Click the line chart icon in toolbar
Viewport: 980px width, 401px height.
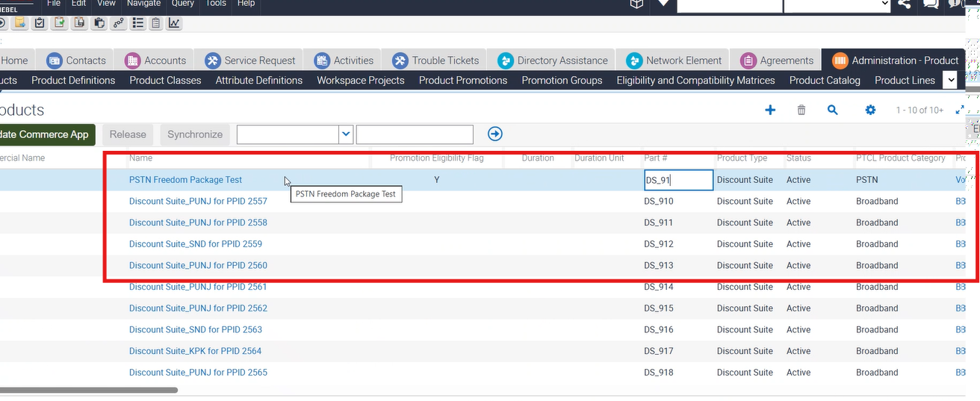tap(174, 23)
